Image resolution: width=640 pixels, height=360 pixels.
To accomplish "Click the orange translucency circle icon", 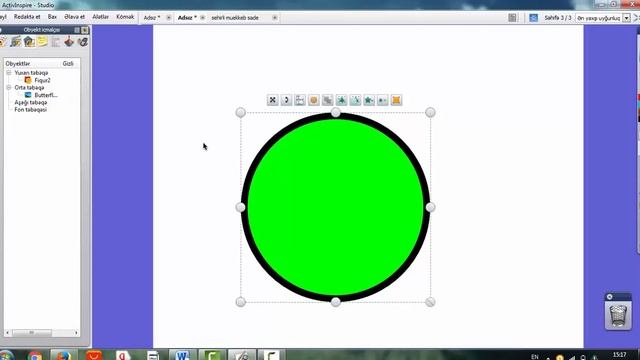I will tap(313, 100).
